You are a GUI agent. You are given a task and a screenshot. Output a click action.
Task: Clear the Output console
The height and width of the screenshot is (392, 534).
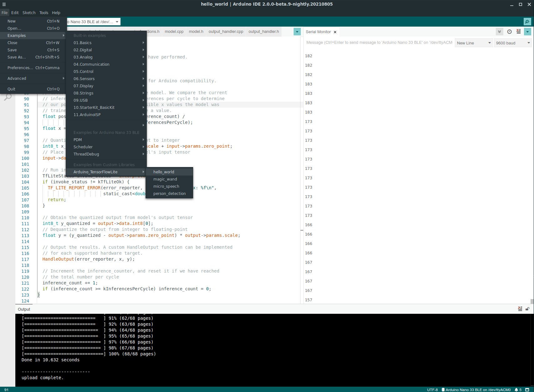tap(520, 309)
